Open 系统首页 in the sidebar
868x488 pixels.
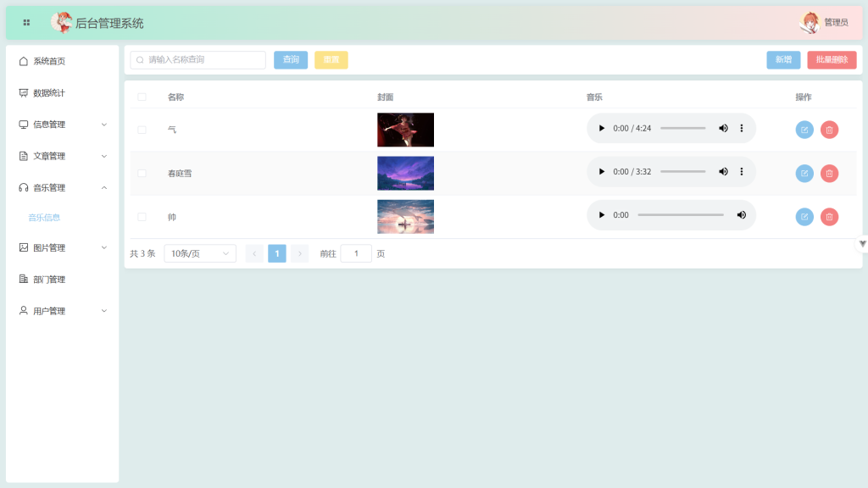(x=48, y=61)
